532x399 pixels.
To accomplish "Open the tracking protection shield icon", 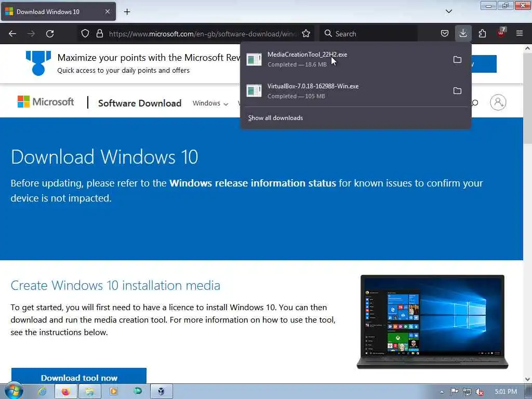I will 85,34.
